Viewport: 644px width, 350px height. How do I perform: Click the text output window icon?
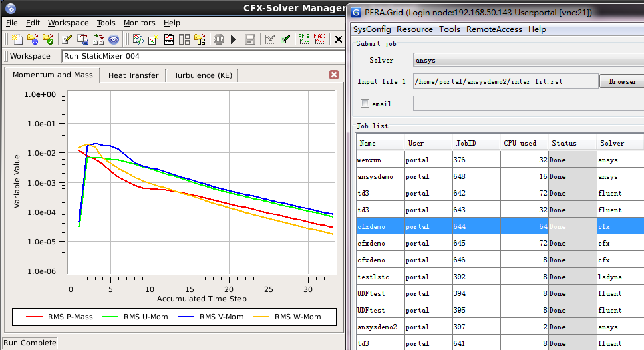[169, 39]
